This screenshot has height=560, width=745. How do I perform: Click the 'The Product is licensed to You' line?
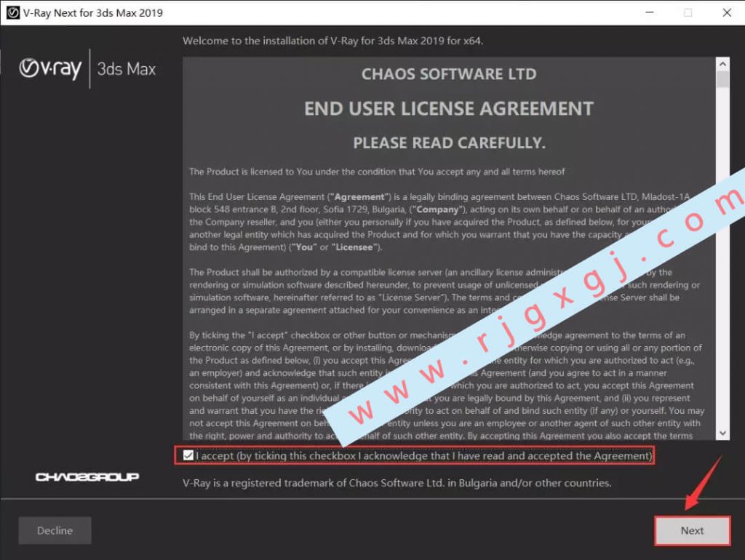click(377, 172)
